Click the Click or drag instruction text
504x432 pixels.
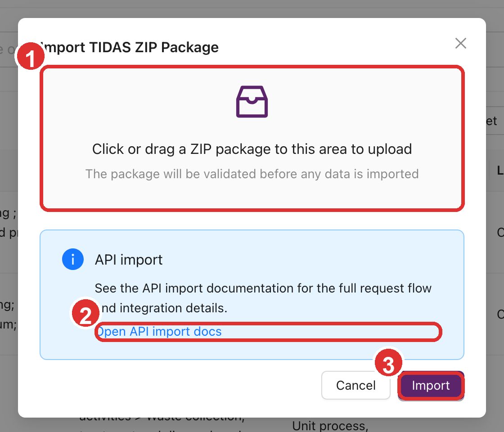tap(252, 149)
